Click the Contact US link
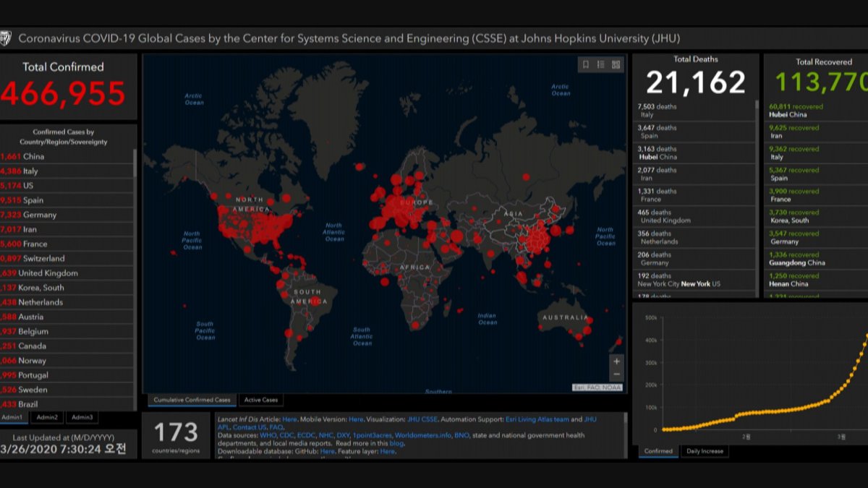Image resolution: width=868 pixels, height=488 pixels. (x=251, y=427)
